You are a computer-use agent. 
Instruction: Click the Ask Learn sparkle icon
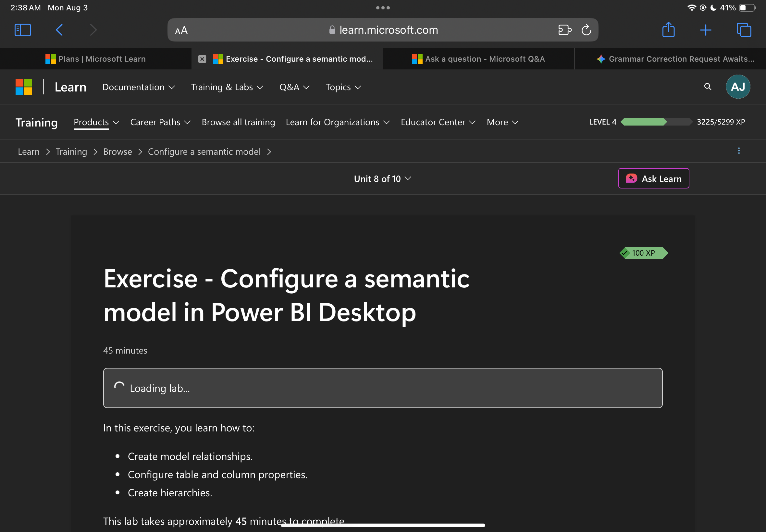[x=631, y=179]
